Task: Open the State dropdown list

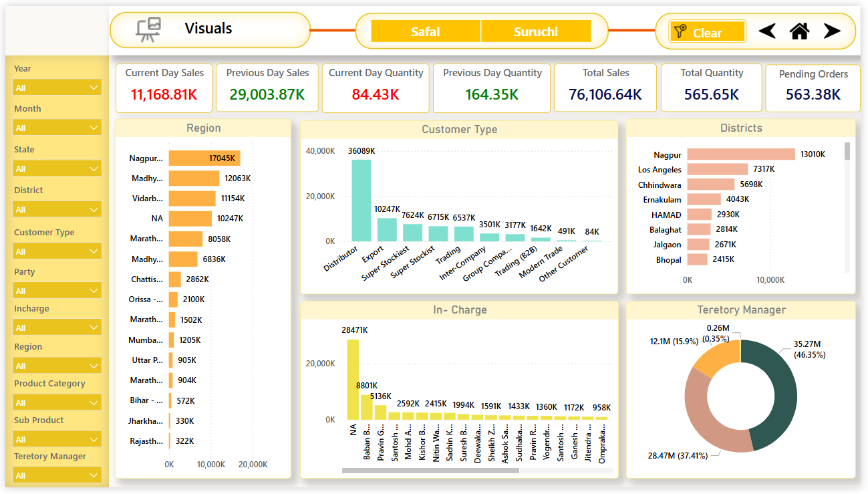Action: 57,168
